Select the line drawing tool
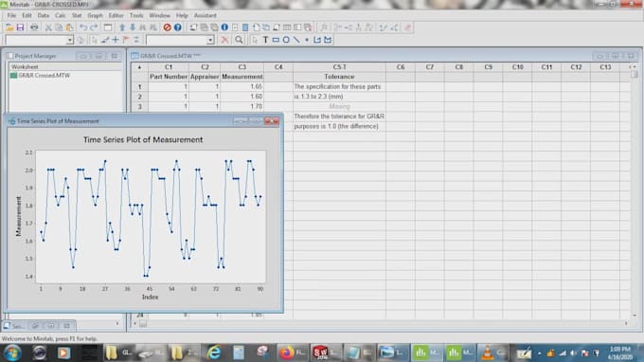This screenshot has width=644, height=362. coord(296,40)
